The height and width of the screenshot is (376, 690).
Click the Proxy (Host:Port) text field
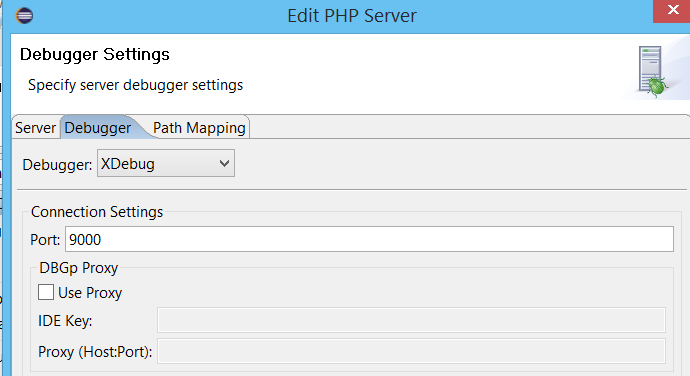(411, 351)
